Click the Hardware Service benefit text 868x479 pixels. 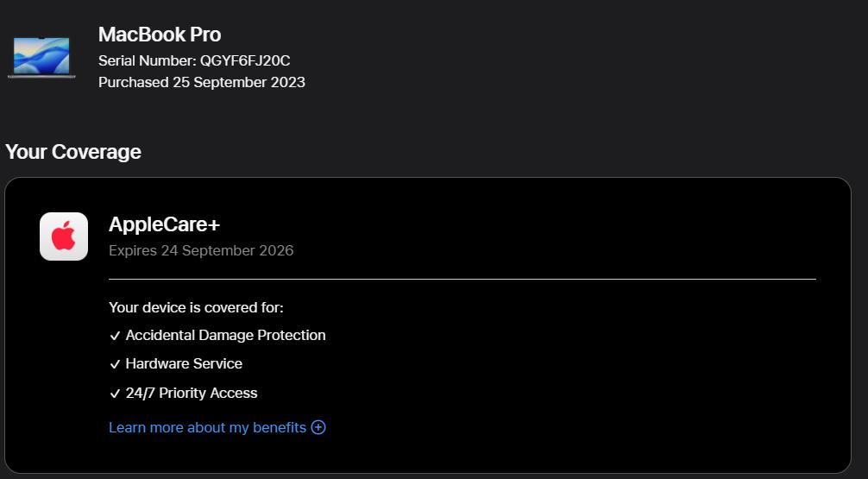pos(184,363)
